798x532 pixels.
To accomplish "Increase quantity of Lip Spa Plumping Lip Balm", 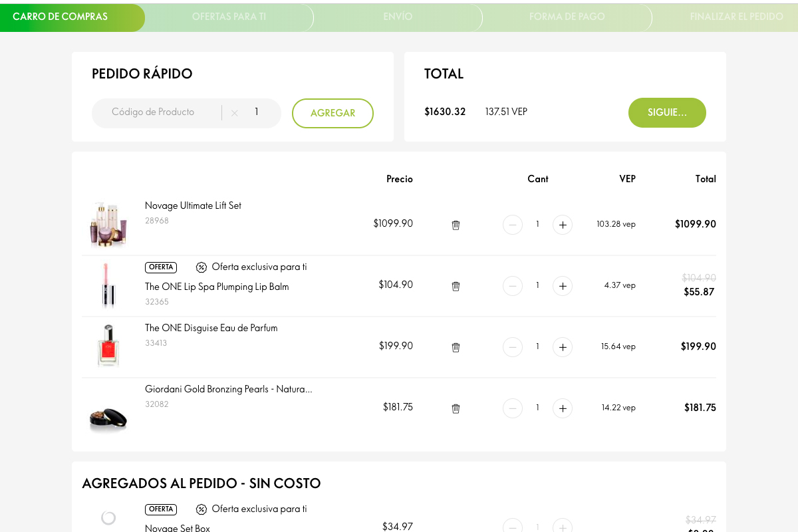I will [563, 286].
